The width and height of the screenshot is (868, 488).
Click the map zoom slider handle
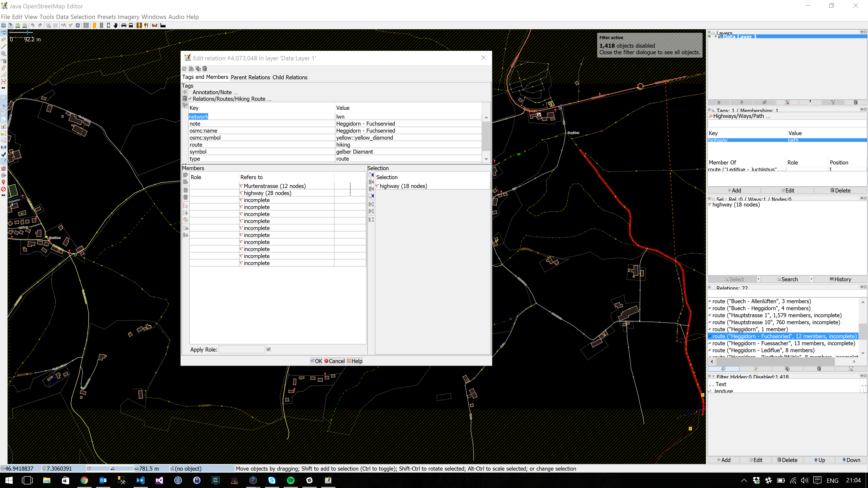pyautogui.click(x=27, y=32)
